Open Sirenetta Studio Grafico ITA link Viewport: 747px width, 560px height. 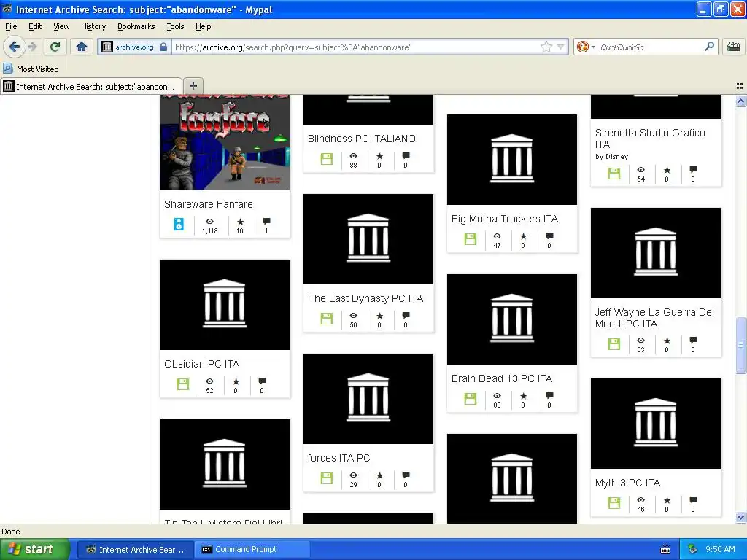(650, 138)
